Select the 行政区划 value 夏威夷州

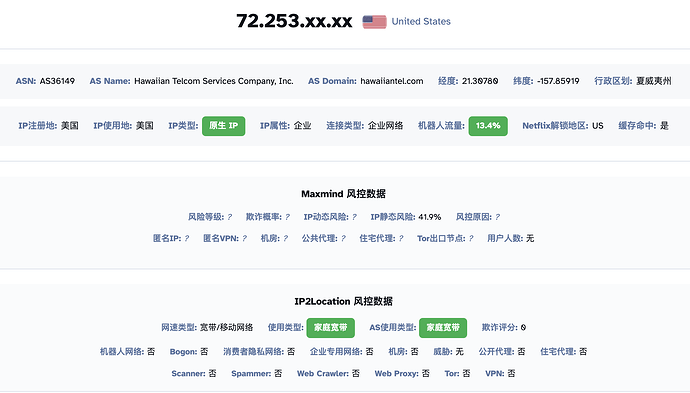pyautogui.click(x=654, y=81)
